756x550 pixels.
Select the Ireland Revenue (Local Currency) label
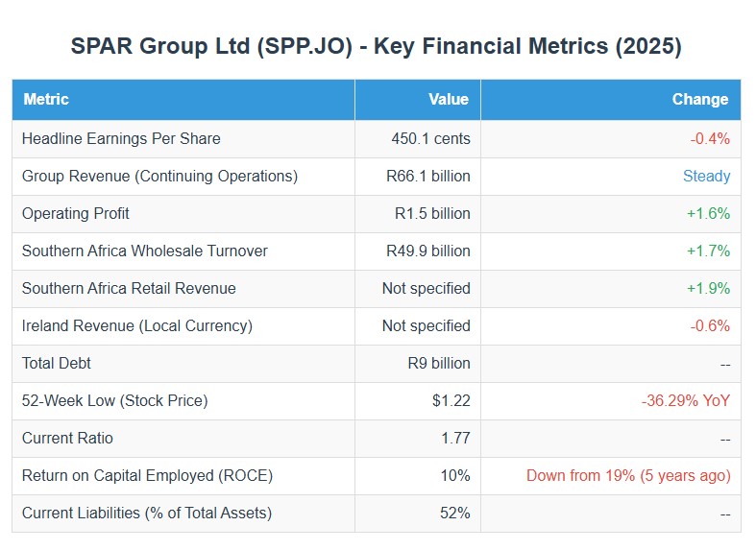137,325
